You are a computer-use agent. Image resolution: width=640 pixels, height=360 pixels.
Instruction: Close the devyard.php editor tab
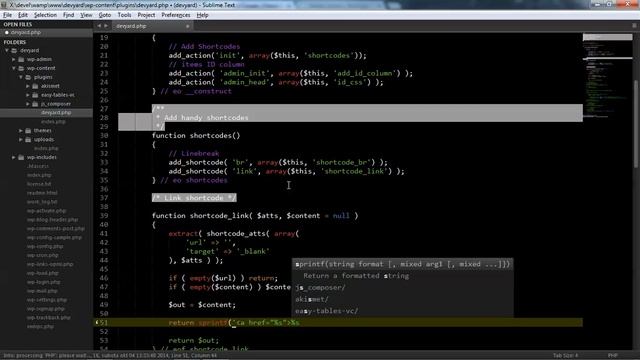pyautogui.click(x=188, y=26)
